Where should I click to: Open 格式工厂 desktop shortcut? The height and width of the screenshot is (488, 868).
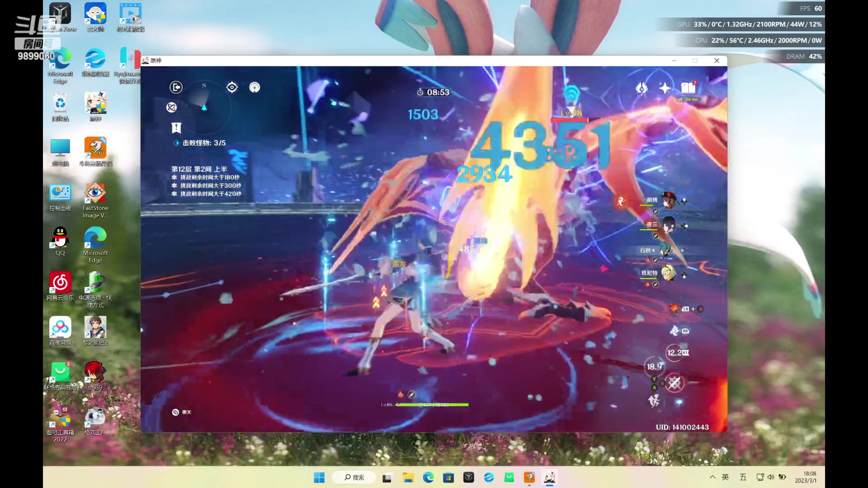click(x=95, y=421)
